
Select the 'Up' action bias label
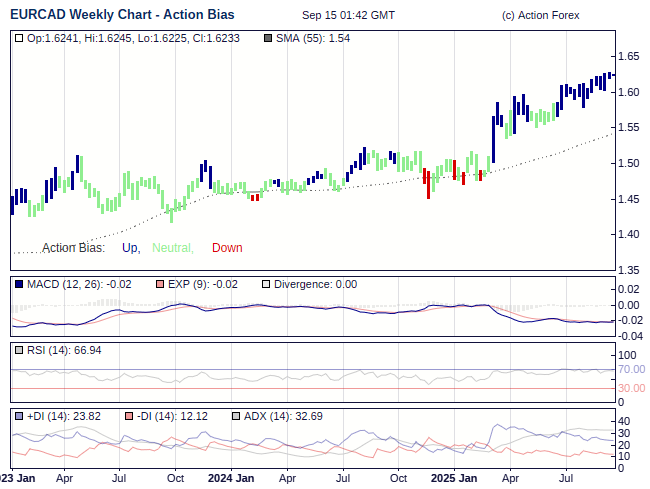[x=130, y=248]
